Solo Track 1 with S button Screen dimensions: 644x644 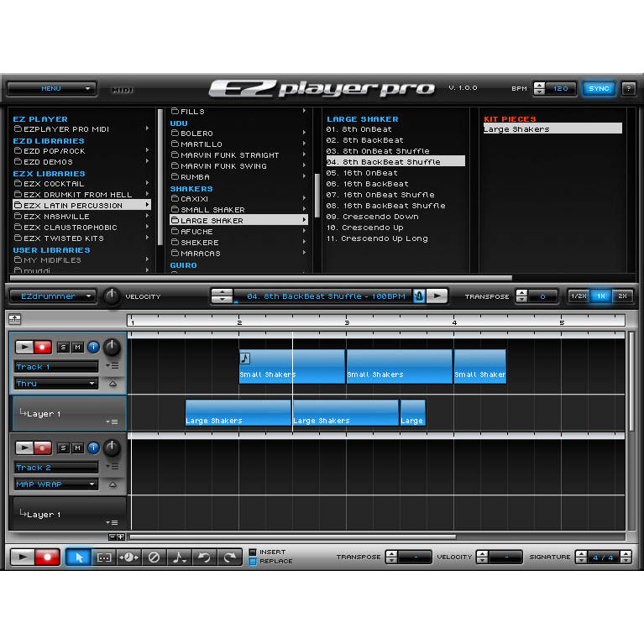click(63, 347)
